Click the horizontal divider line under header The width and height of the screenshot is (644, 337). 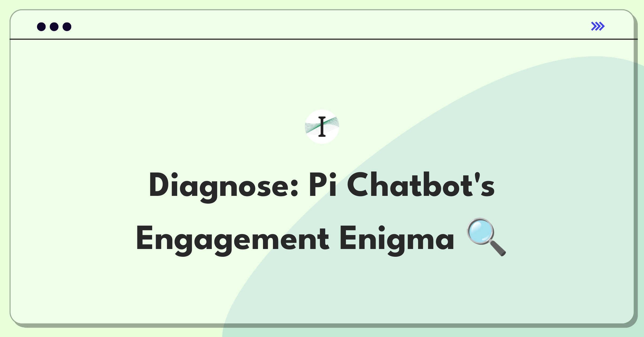(x=324, y=39)
